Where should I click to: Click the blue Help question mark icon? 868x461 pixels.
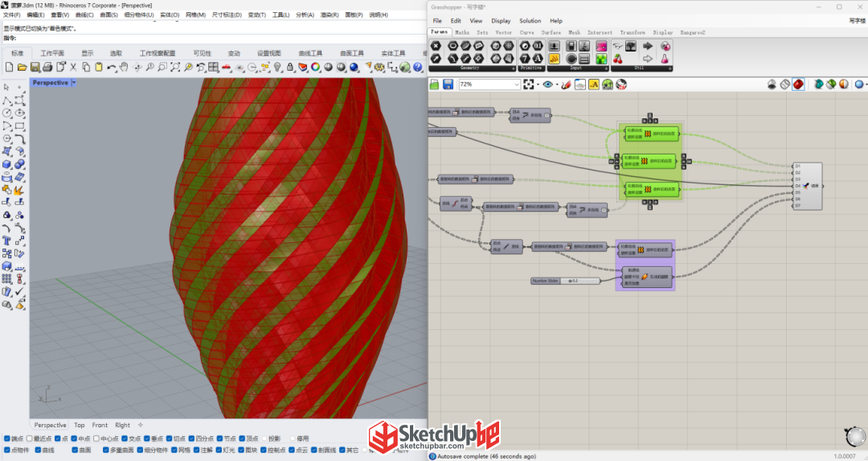[418, 67]
